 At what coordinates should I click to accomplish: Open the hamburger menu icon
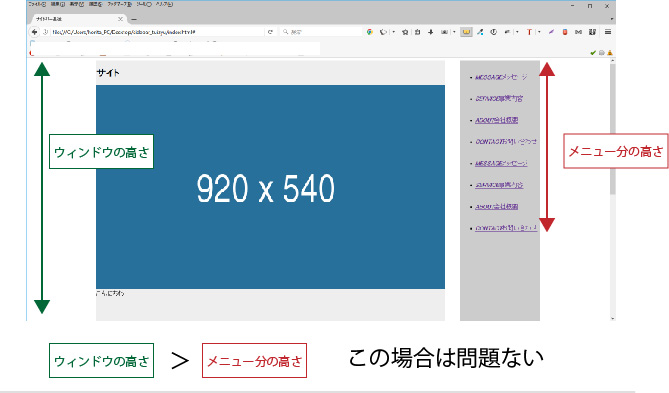pyautogui.click(x=608, y=32)
